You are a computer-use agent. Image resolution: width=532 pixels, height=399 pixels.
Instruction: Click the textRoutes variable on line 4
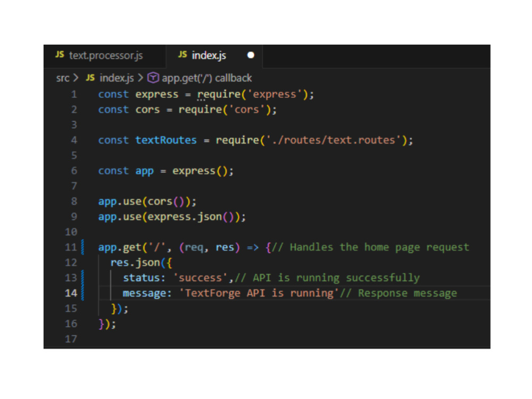pyautogui.click(x=166, y=140)
